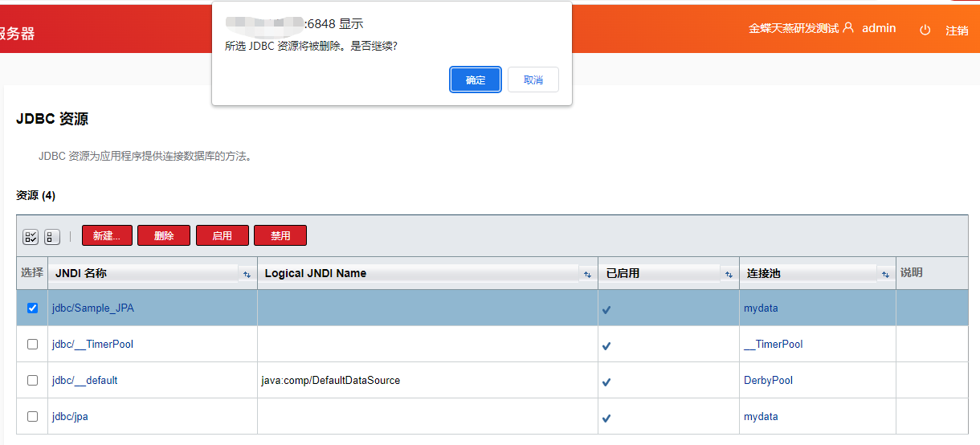
Task: Sort by 已启用 column arrows
Action: 729,275
